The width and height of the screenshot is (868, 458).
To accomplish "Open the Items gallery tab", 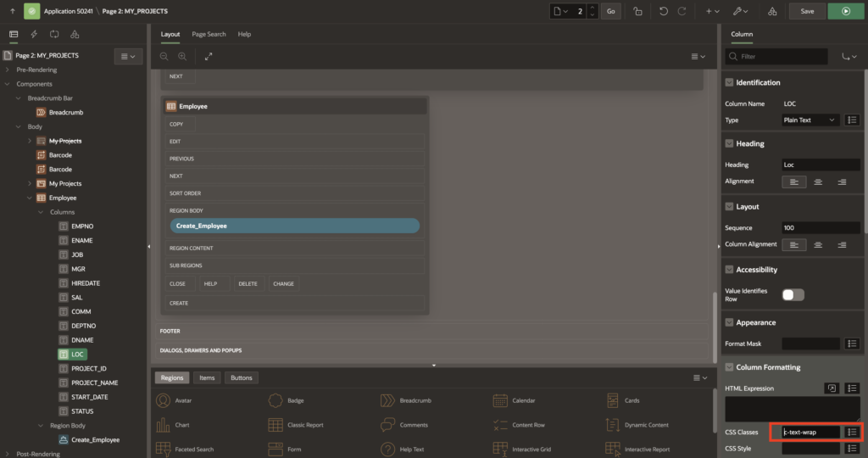I will 206,377.
